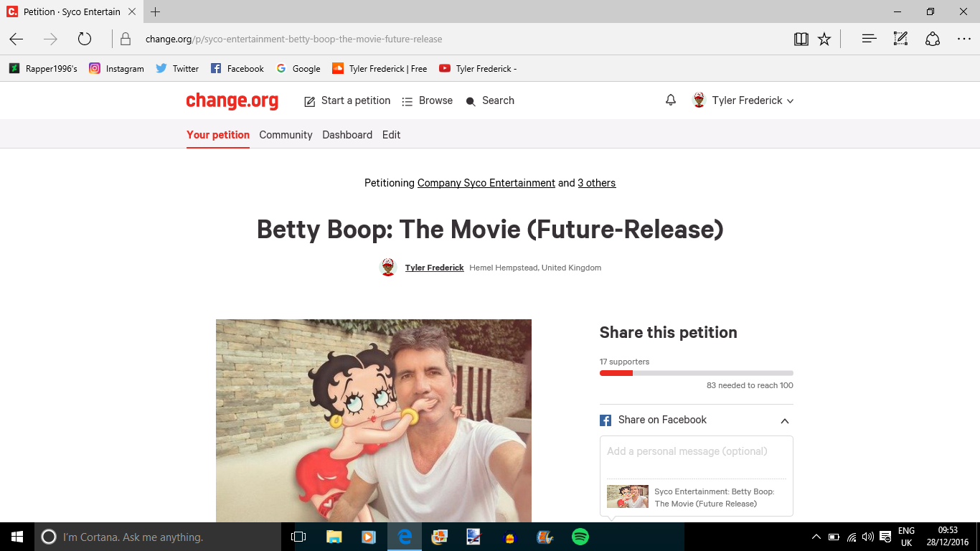Click the 3 others link
The image size is (980, 551).
coord(597,183)
